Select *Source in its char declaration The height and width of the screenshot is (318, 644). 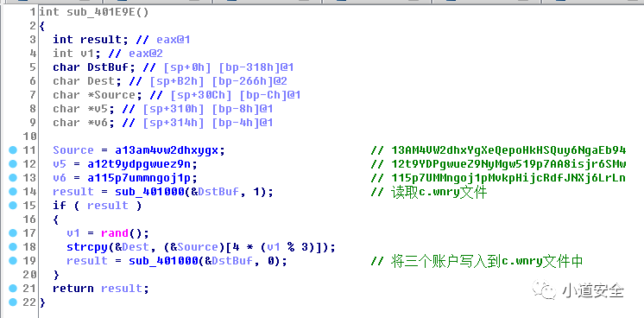pos(111,95)
